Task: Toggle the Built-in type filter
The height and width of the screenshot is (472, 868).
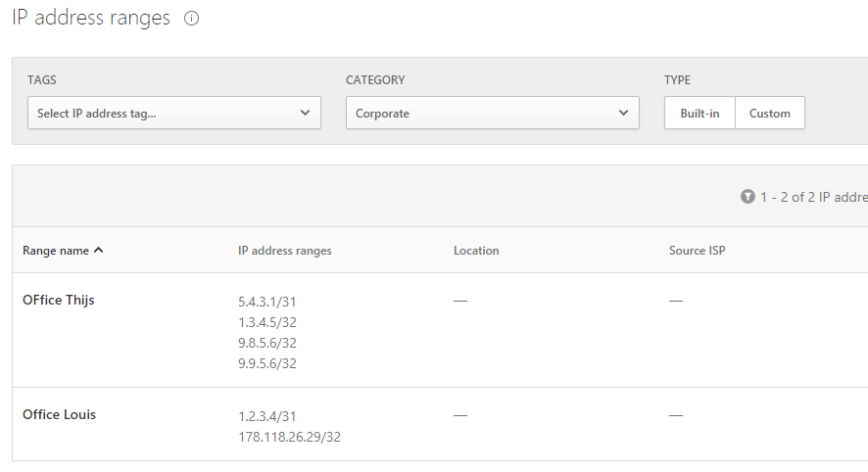Action: pyautogui.click(x=699, y=114)
